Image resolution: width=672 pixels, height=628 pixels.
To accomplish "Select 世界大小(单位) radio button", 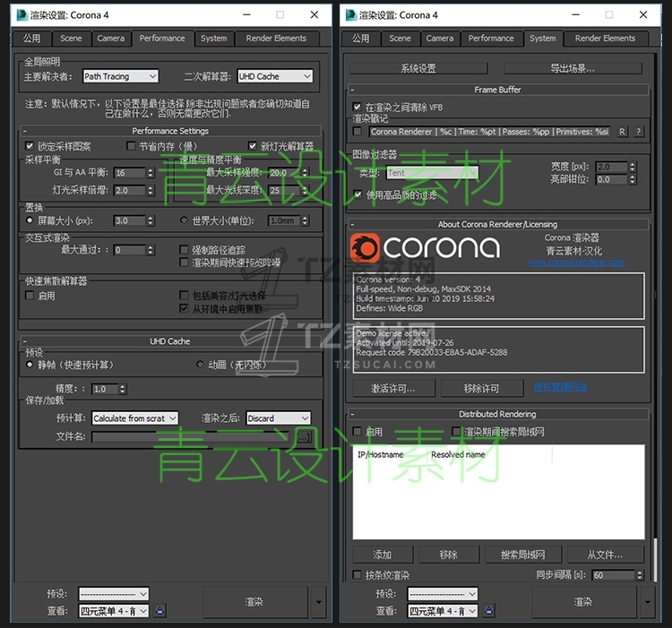I will [x=184, y=220].
